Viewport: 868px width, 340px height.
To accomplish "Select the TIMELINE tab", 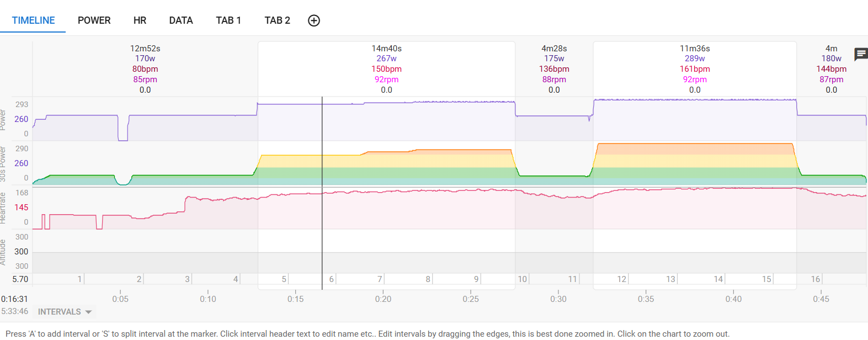I will pyautogui.click(x=33, y=20).
